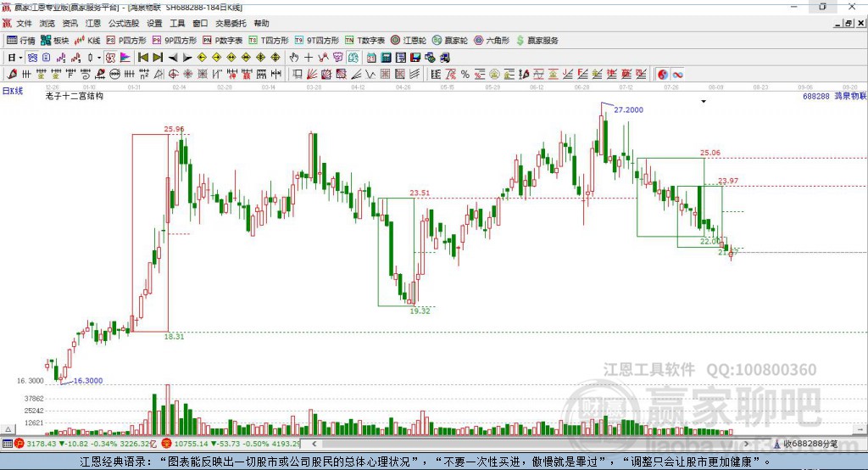Click the red floppy disk save icon
Screen dimensions: 868x470
(x=415, y=58)
